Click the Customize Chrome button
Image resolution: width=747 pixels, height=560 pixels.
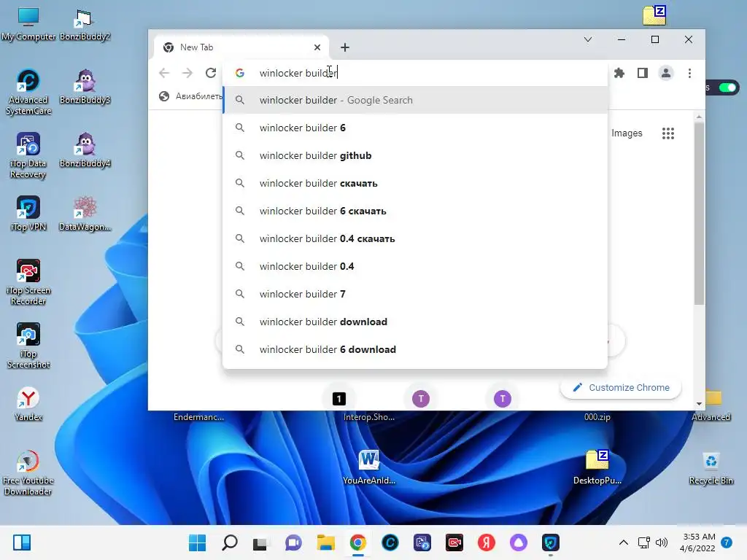pos(621,388)
